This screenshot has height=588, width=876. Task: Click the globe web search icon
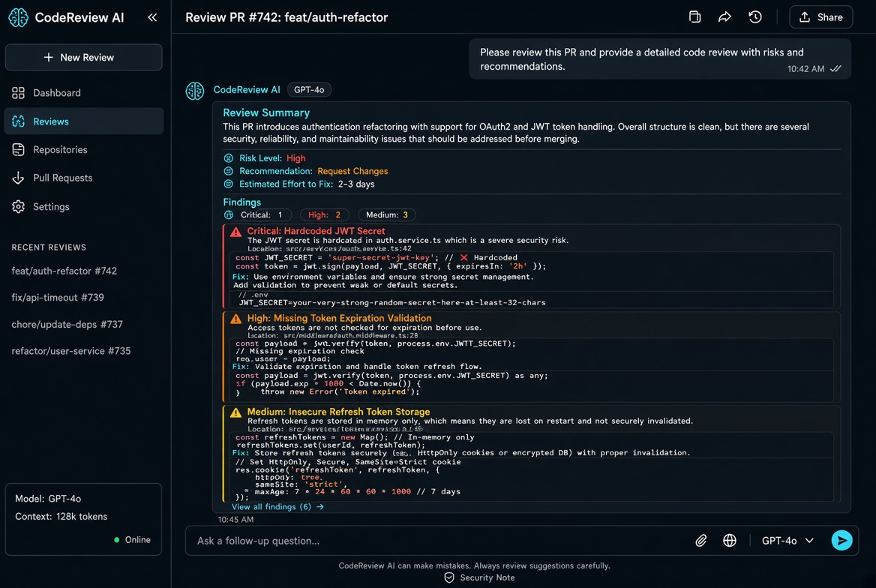729,541
